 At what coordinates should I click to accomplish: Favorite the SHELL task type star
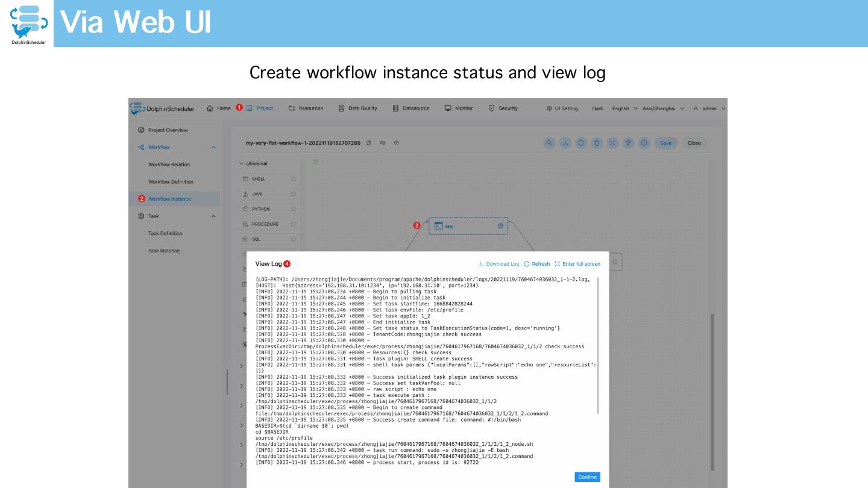pyautogui.click(x=294, y=179)
